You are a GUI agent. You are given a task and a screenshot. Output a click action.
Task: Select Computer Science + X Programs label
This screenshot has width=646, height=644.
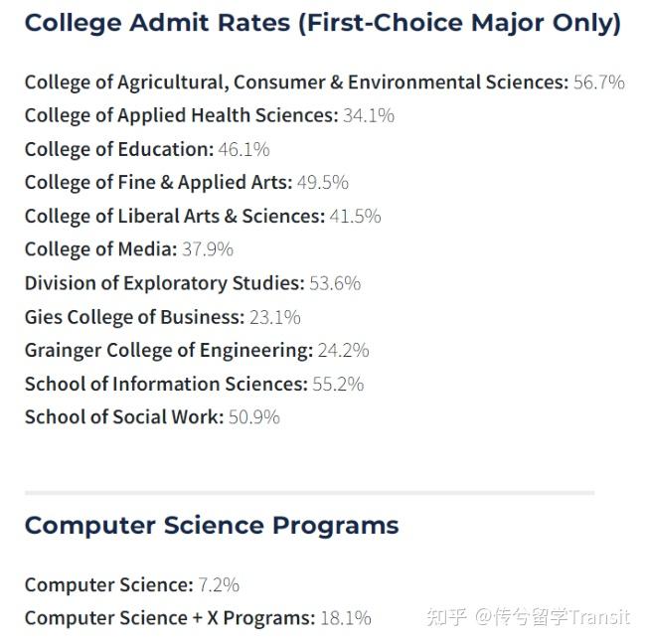click(169, 618)
